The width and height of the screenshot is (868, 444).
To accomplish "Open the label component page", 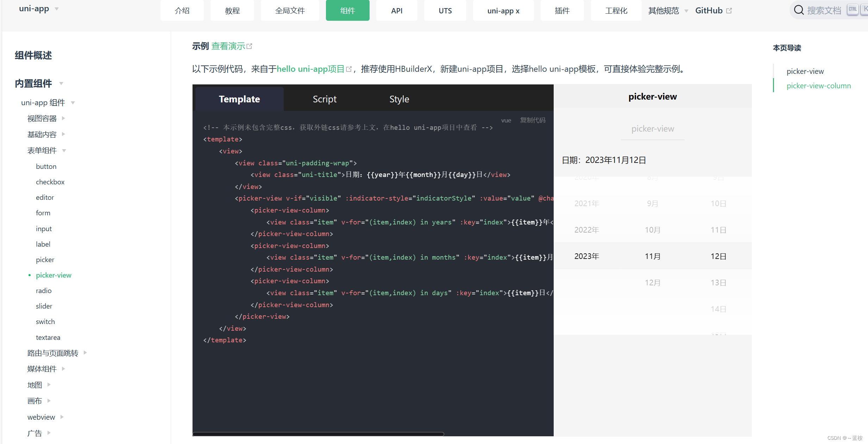I will click(x=43, y=244).
